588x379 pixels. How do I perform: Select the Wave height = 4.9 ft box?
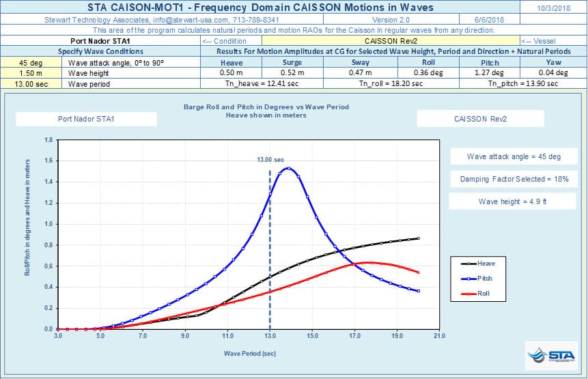point(514,201)
